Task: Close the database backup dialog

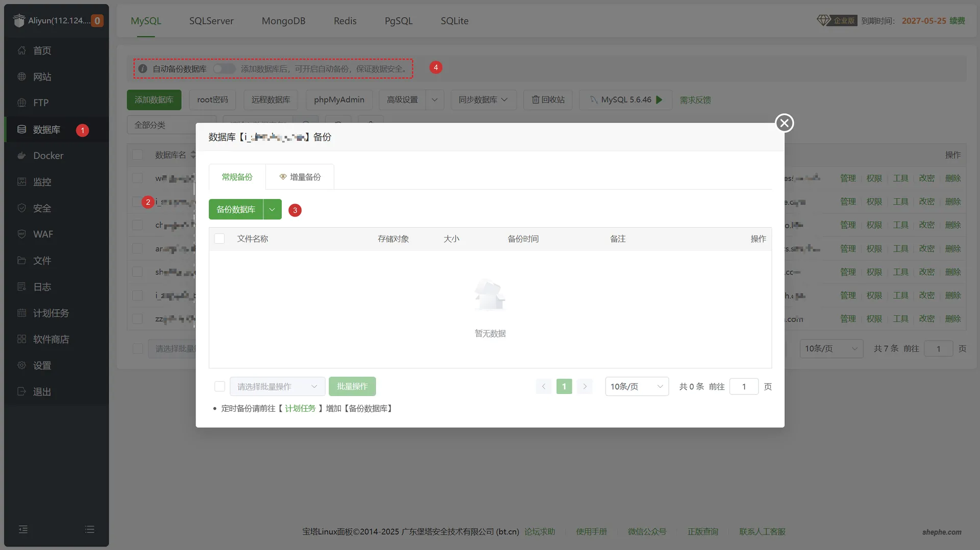Action: tap(784, 123)
